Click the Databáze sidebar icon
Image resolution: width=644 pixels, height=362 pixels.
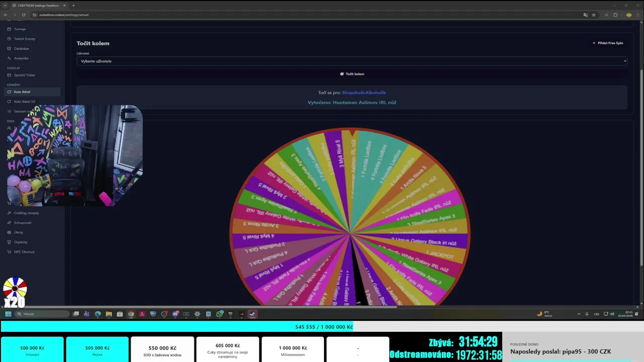pyautogui.click(x=9, y=48)
